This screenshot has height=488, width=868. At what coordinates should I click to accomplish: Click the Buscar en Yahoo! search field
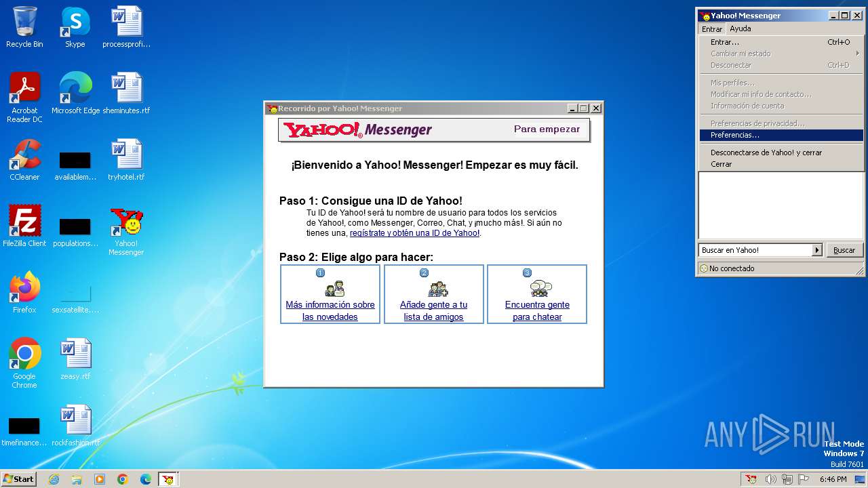tap(755, 250)
